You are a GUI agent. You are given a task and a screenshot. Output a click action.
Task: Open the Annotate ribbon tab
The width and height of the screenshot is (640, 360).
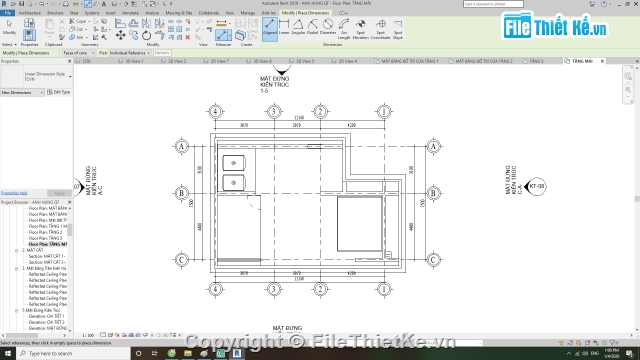coord(130,13)
